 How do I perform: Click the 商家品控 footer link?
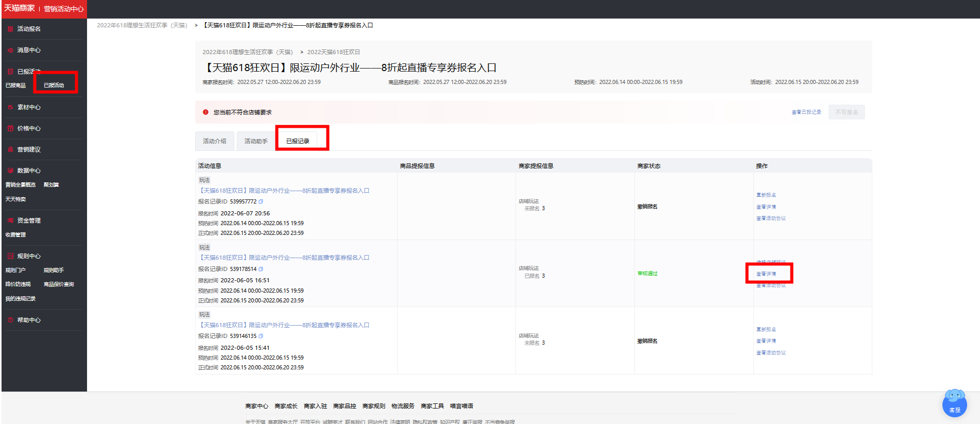pyautogui.click(x=345, y=406)
